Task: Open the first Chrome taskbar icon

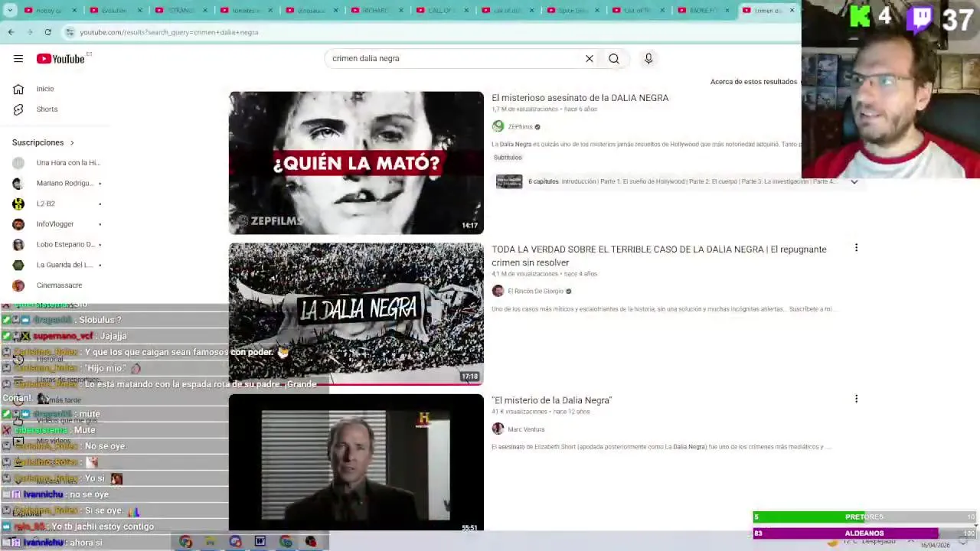Action: click(185, 542)
